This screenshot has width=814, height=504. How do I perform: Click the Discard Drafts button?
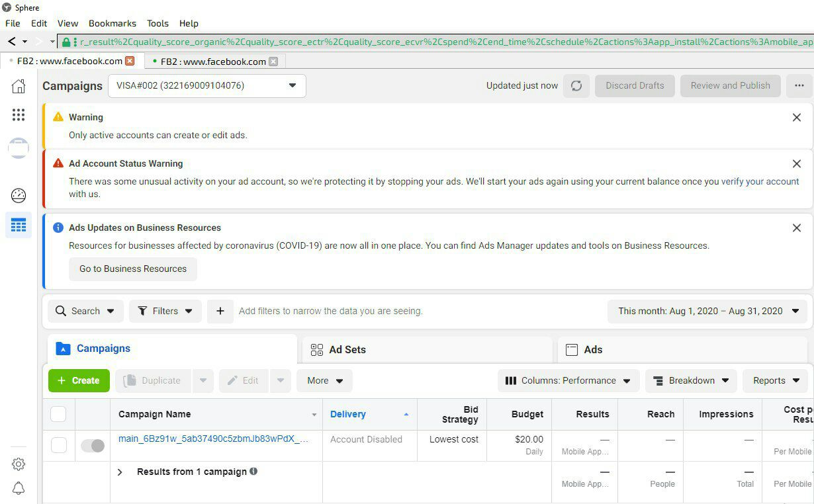635,86
